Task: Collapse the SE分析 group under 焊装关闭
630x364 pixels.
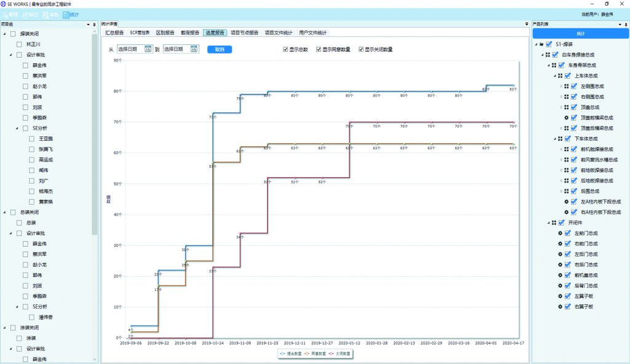Action: [x=17, y=128]
